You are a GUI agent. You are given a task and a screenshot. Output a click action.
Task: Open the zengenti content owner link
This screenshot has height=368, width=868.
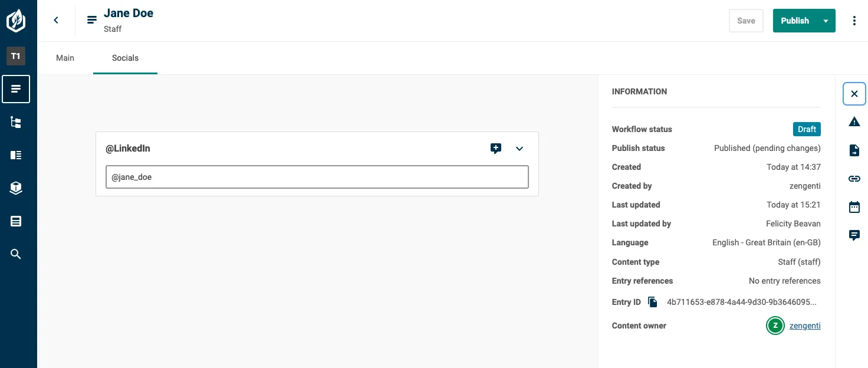tap(805, 326)
